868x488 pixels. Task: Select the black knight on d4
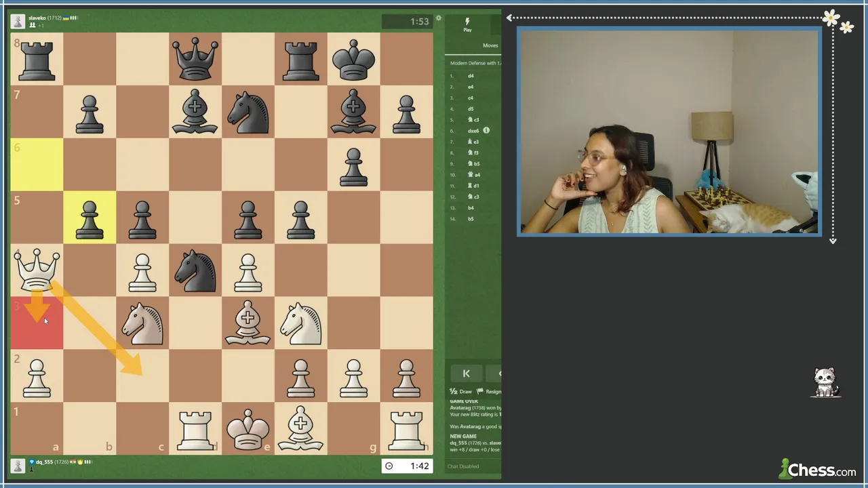pos(195,270)
